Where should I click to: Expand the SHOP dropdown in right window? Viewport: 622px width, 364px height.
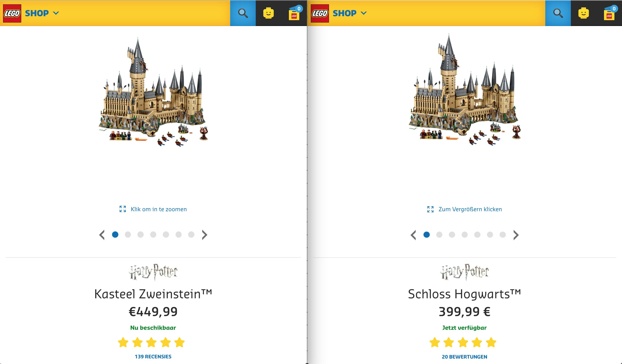click(350, 13)
